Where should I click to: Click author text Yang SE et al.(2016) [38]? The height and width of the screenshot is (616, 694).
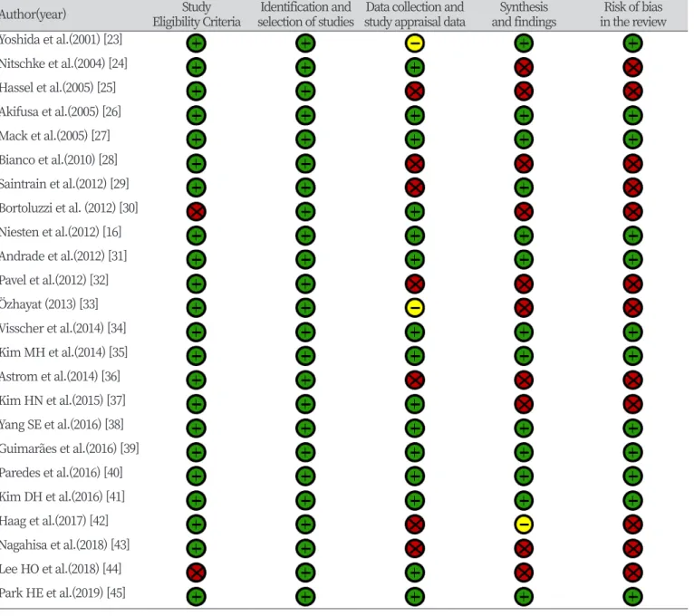click(x=62, y=424)
